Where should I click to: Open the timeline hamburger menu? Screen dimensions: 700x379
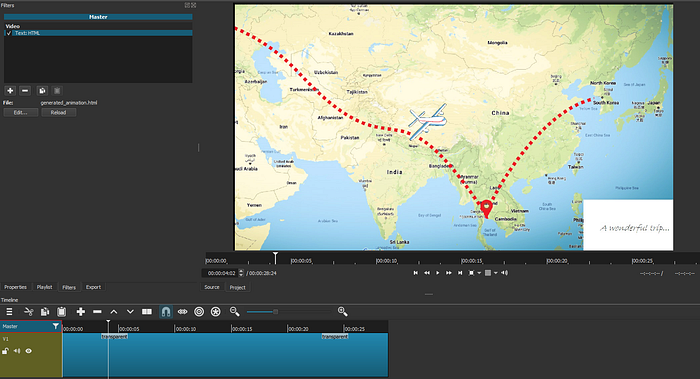(9, 312)
